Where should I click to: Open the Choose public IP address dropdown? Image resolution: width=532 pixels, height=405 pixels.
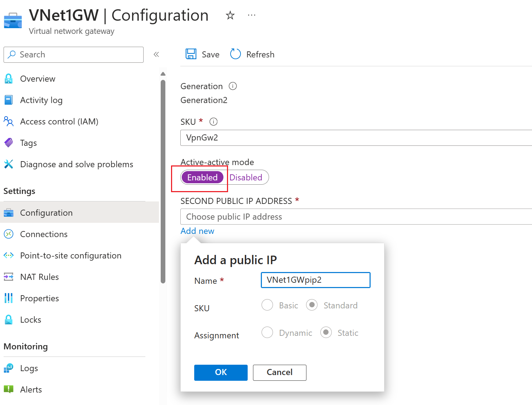(x=356, y=217)
